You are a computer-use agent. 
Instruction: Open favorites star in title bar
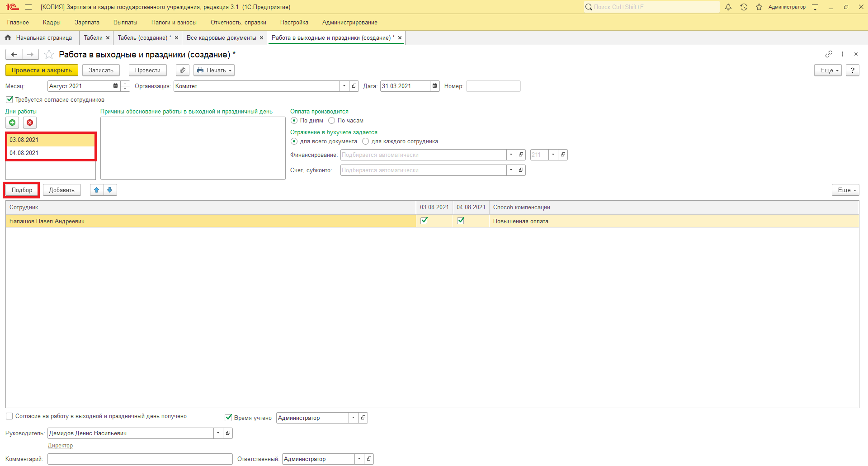[x=759, y=7]
